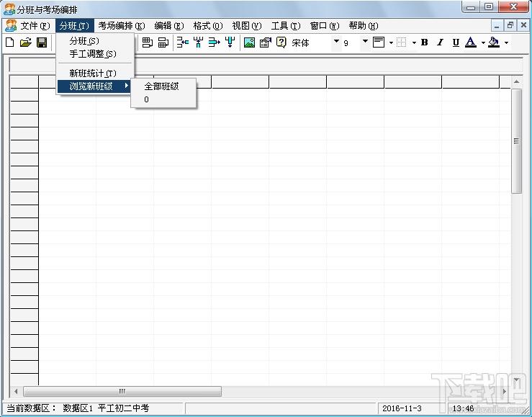Open the border style dropdown arrow
The image size is (532, 417).
pos(414,42)
